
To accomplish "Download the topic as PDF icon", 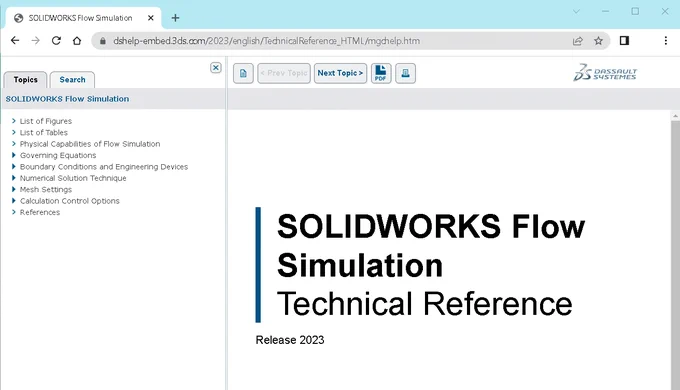I will tap(381, 73).
